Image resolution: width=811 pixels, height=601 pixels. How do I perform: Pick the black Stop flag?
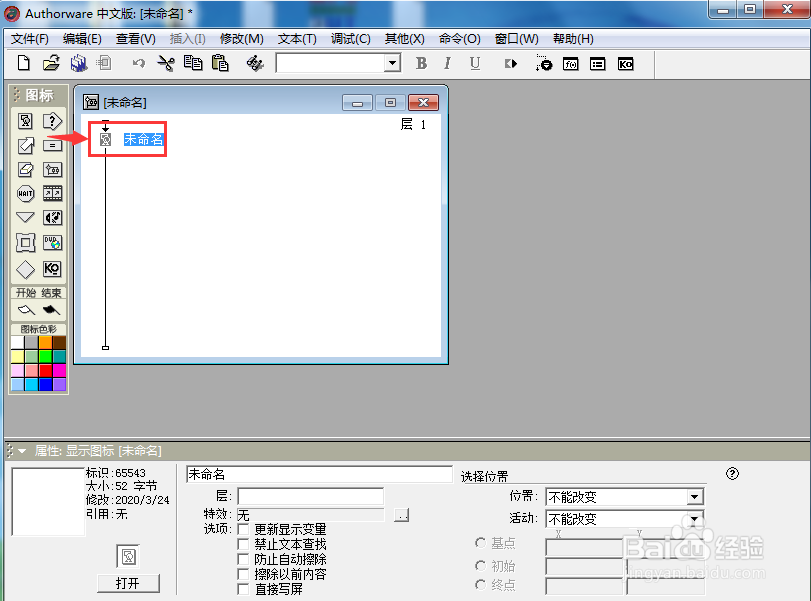[51, 310]
